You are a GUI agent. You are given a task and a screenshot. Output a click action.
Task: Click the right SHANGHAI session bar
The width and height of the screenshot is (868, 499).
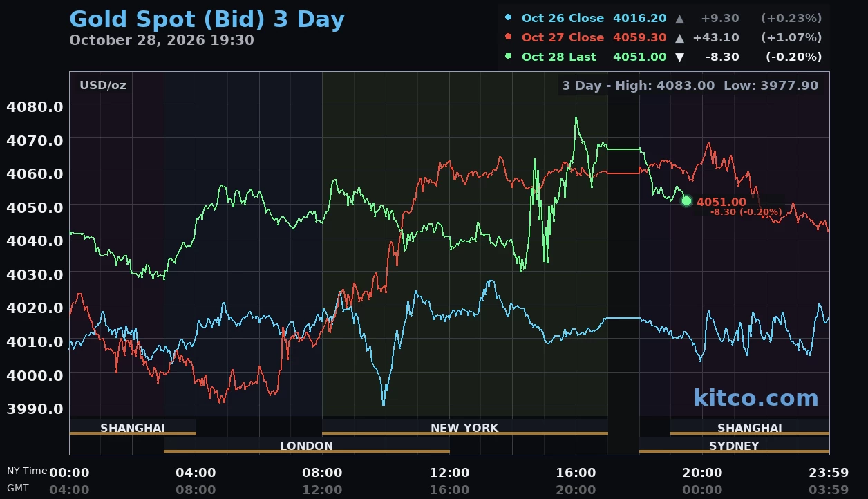[750, 428]
